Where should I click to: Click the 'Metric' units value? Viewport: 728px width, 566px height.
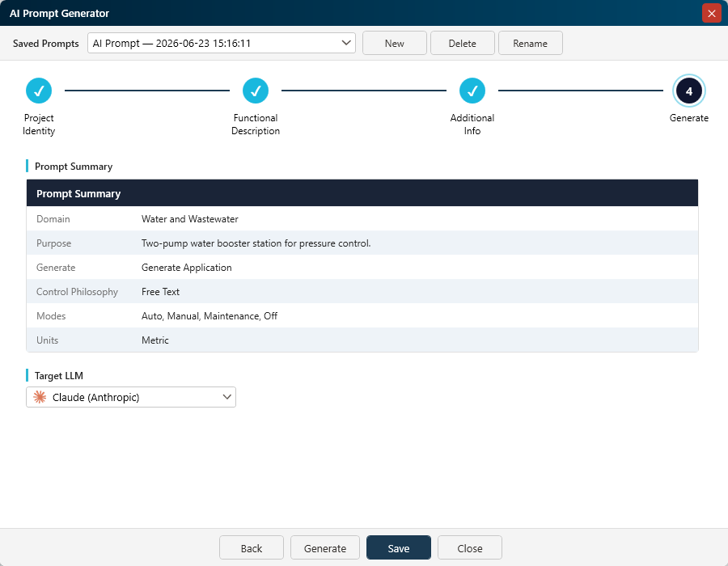click(x=154, y=340)
